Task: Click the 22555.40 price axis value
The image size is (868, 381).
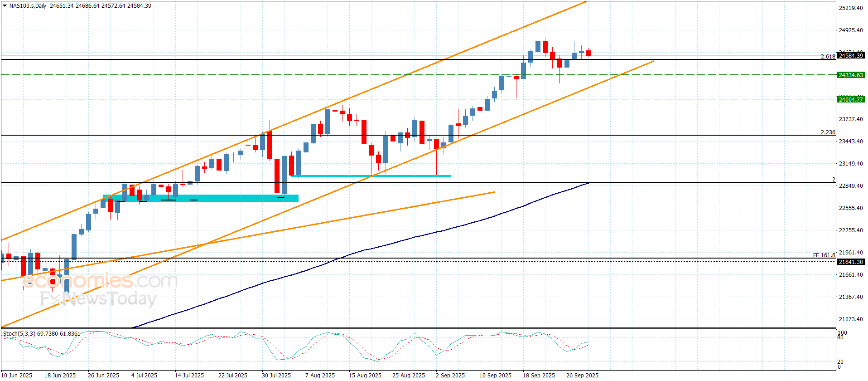Action: (851, 208)
